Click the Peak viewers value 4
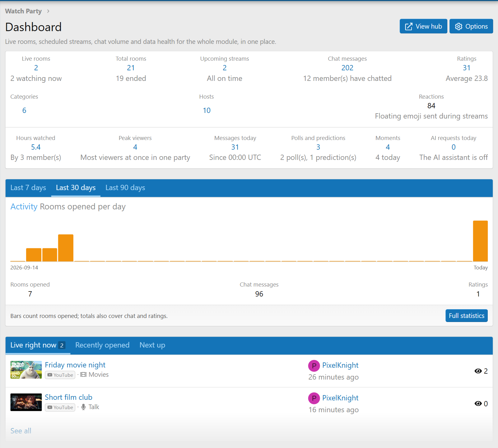The width and height of the screenshot is (498, 448). [135, 147]
